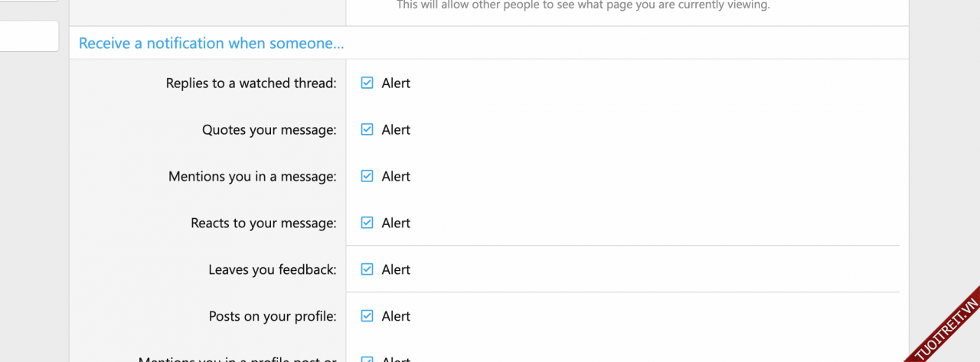Screen dimensions: 980x362
Task: Toggle the Quotes your message alert checkbox
Action: pos(367,129)
